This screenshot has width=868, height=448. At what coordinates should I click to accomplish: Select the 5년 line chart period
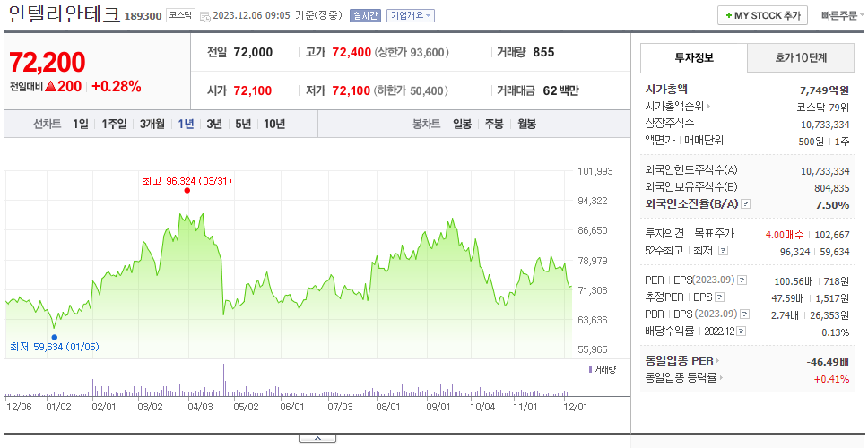click(x=243, y=124)
